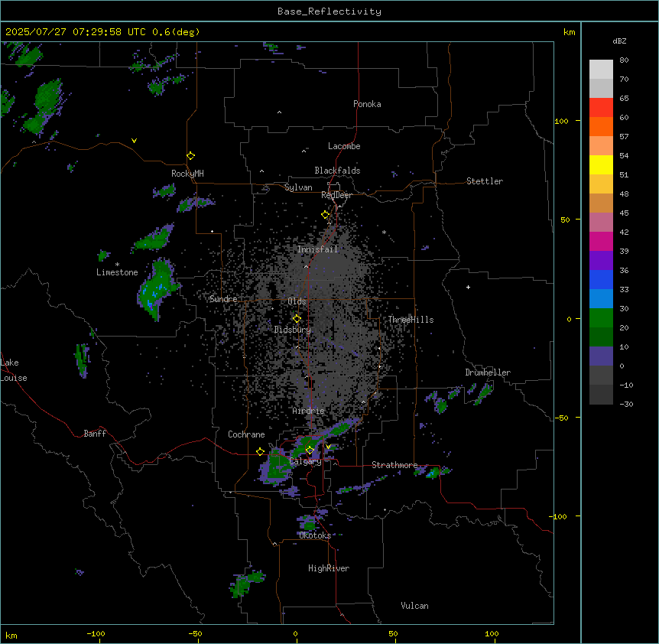Viewport: 659px width, 644px height.
Task: Click the Stettler city label
Action: pyautogui.click(x=485, y=181)
